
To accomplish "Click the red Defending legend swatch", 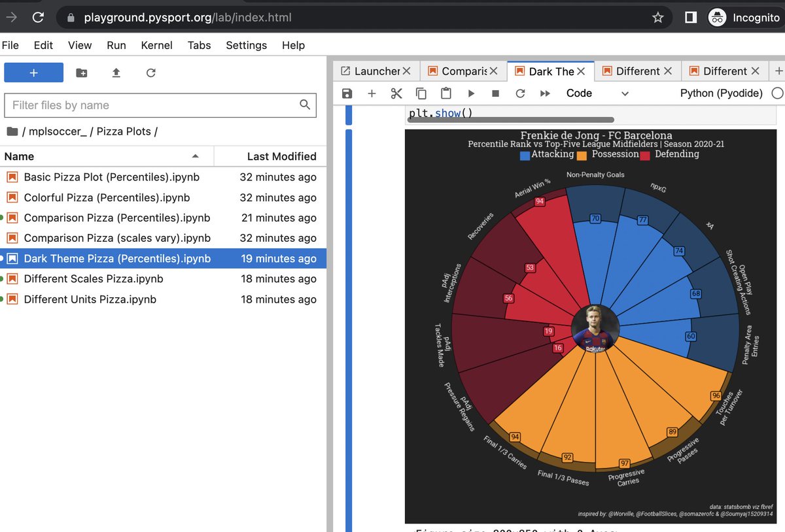I will pyautogui.click(x=644, y=156).
